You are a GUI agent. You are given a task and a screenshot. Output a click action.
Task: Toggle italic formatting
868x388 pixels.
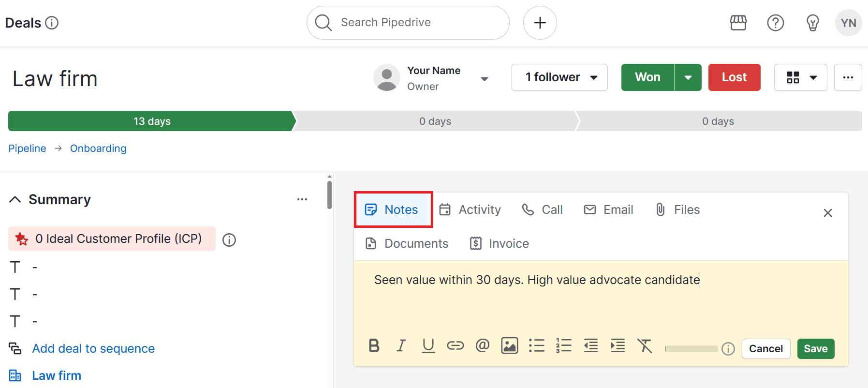point(401,345)
